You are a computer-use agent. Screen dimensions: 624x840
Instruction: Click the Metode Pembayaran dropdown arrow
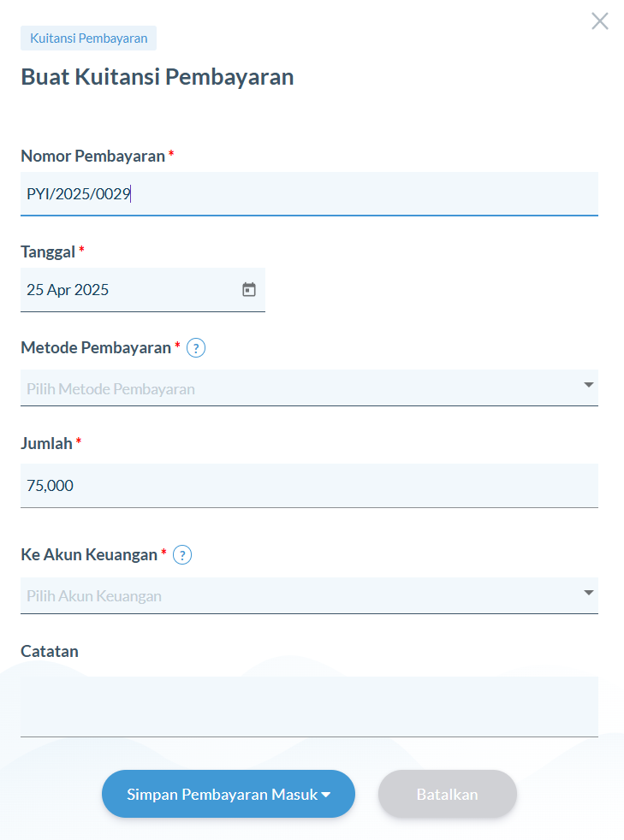click(x=589, y=385)
